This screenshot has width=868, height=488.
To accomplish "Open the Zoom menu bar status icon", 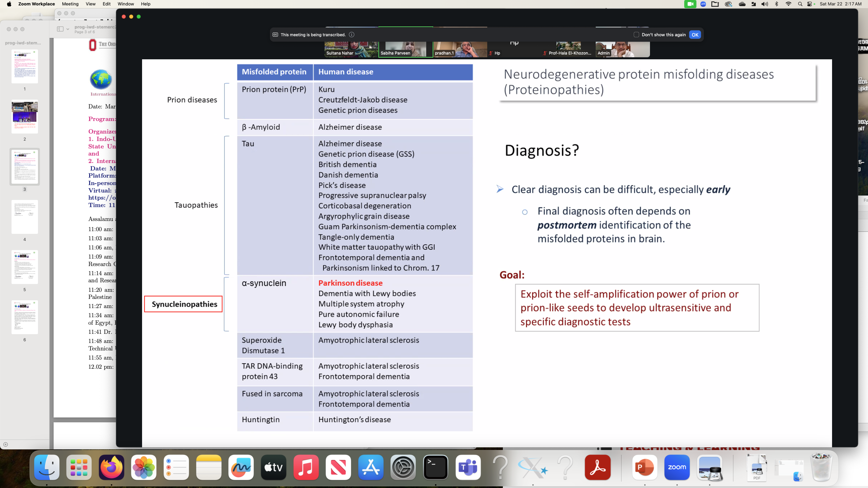I will click(703, 4).
